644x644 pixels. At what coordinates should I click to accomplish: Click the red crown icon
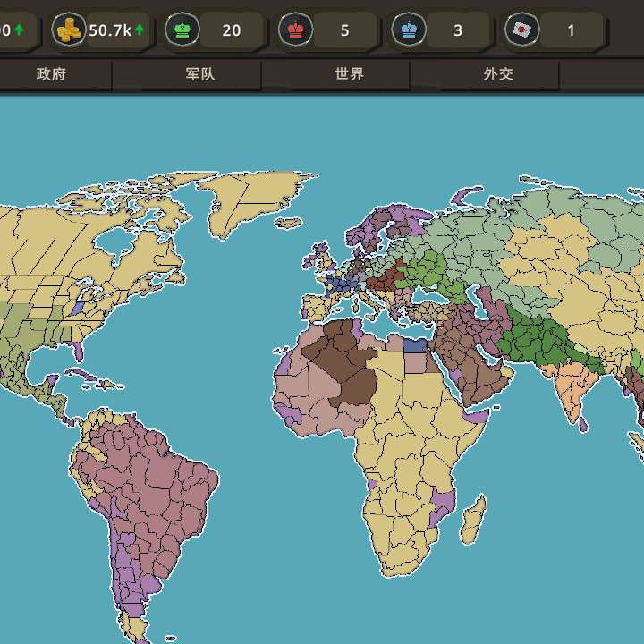click(x=294, y=30)
